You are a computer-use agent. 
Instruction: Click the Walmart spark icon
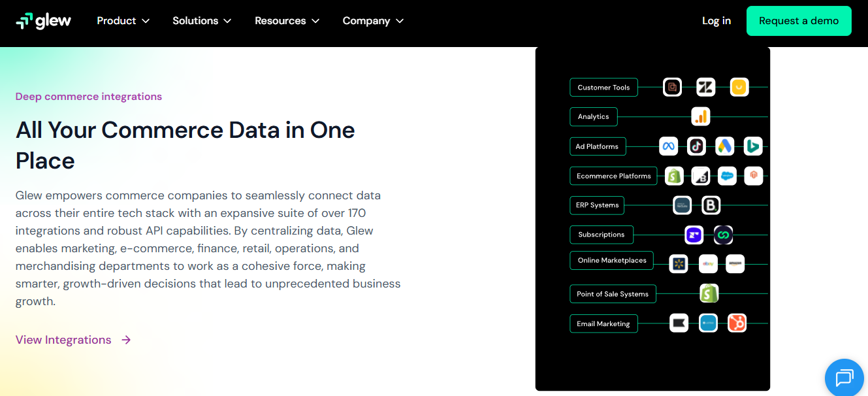click(679, 263)
